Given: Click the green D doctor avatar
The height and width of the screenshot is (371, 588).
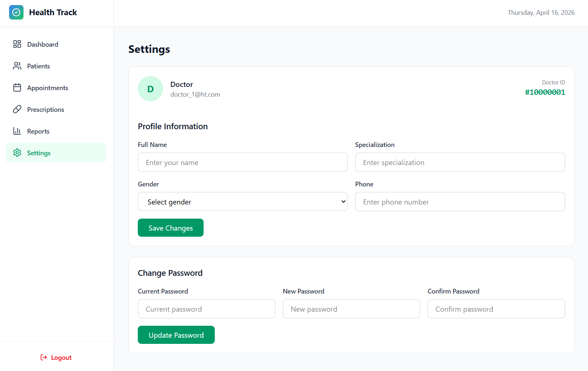Looking at the screenshot, I should click(150, 89).
